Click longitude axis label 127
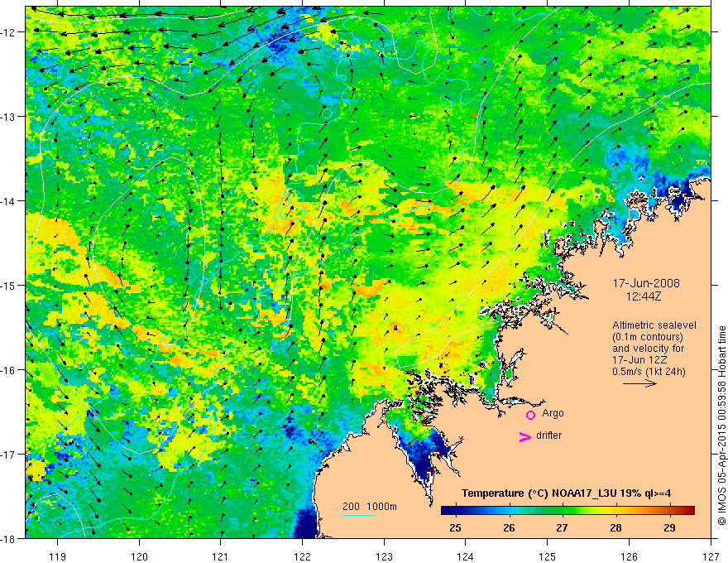Viewport: 728px width, 563px height. click(x=711, y=556)
